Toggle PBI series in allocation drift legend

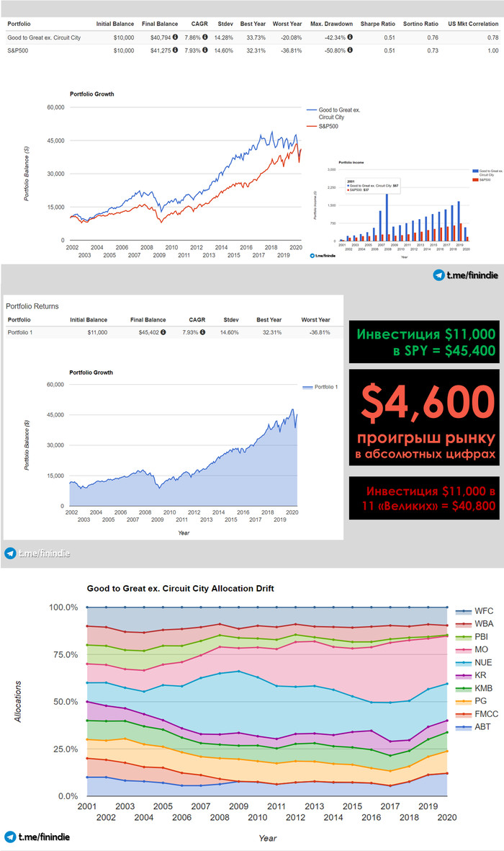[472, 636]
